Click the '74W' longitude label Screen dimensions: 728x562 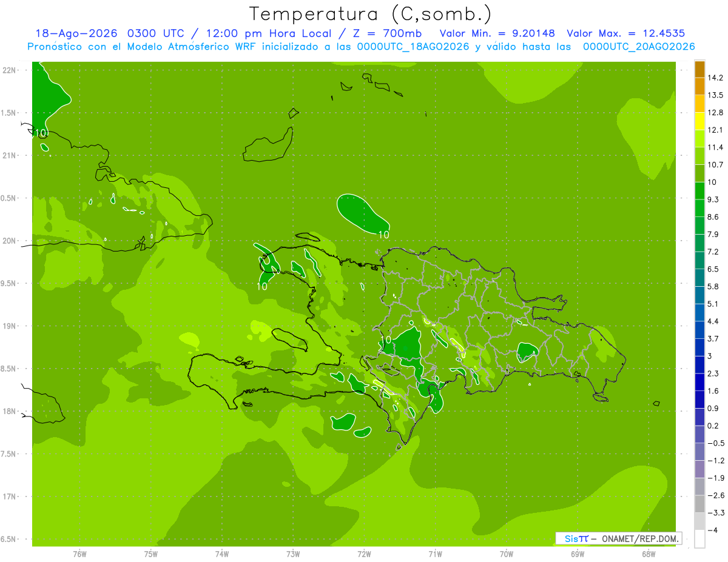coord(222,554)
